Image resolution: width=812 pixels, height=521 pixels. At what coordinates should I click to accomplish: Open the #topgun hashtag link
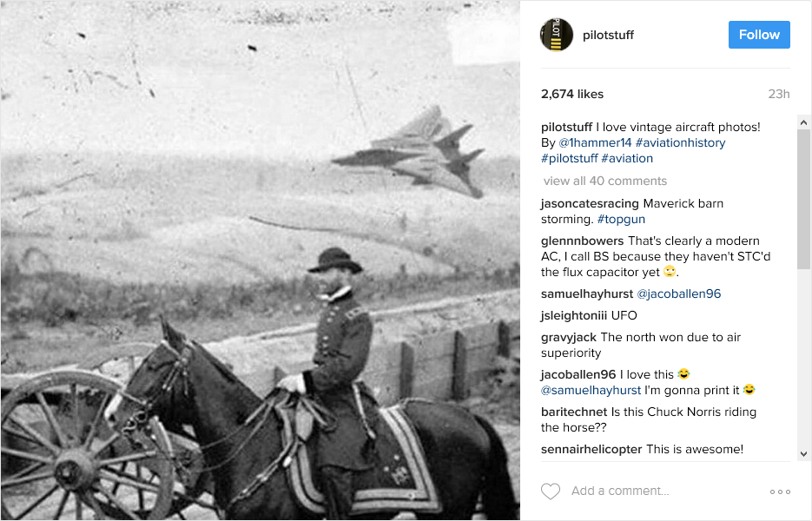621,219
